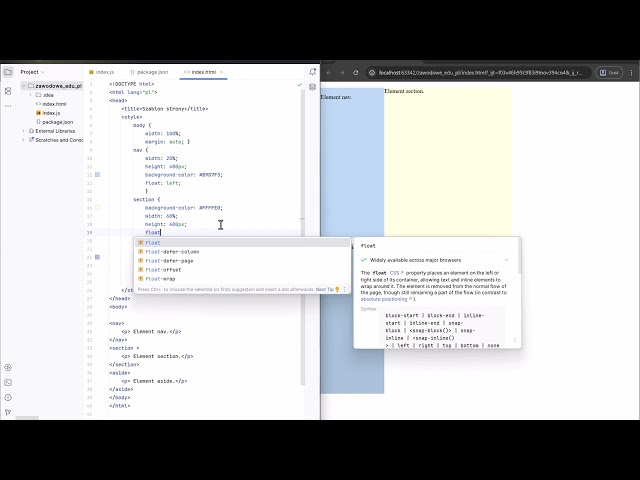Switch to the index.js editor tab
Image resolution: width=640 pixels, height=480 pixels.
[x=101, y=72]
